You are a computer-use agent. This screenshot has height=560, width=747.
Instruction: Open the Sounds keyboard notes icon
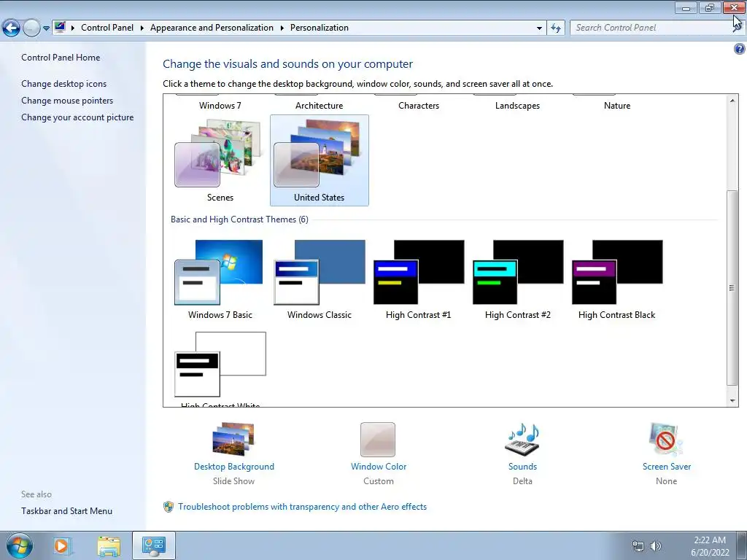coord(522,439)
